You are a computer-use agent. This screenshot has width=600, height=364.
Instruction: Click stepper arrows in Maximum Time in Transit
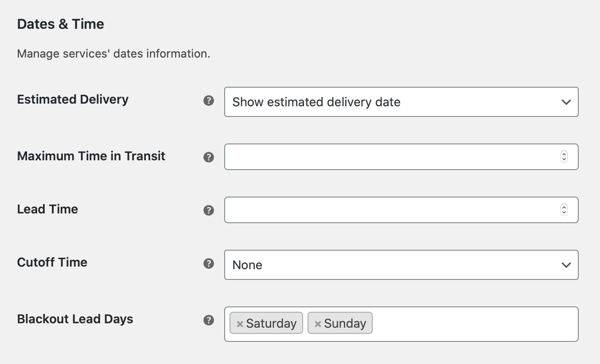(x=564, y=157)
